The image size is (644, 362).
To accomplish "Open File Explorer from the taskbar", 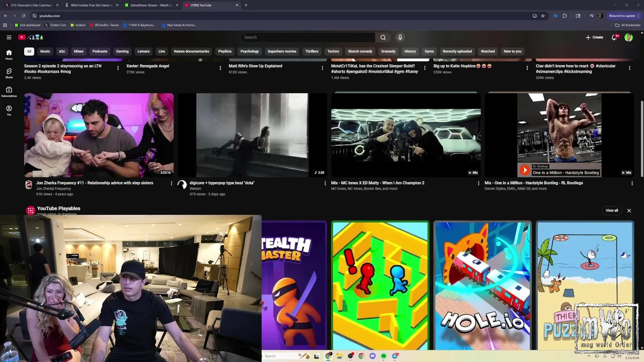I will coord(339,356).
